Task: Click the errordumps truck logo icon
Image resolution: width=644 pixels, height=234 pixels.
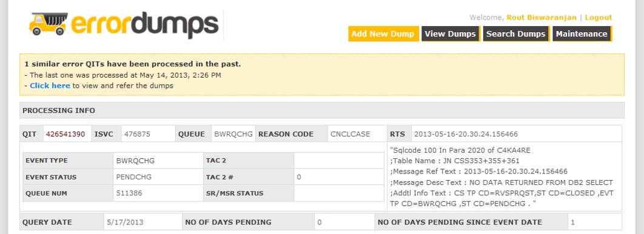Action: point(48,24)
